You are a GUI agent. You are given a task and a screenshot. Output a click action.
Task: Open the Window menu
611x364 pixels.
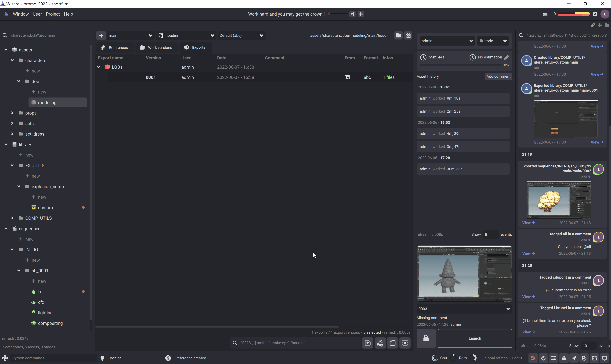[21, 14]
